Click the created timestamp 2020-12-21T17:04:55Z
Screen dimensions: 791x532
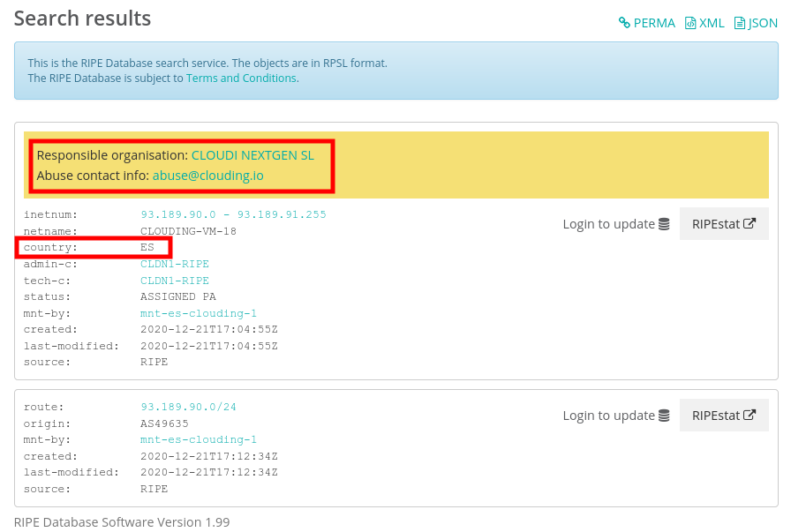[209, 329]
